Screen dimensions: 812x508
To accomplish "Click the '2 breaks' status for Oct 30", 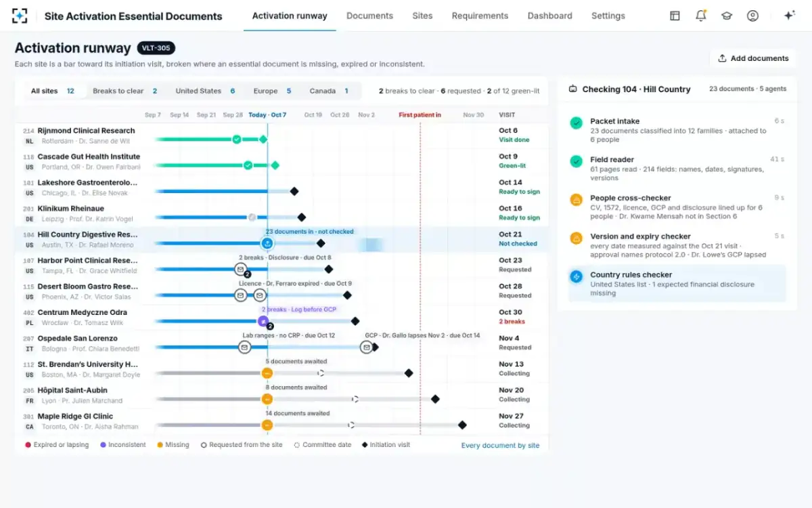I will click(x=512, y=322).
